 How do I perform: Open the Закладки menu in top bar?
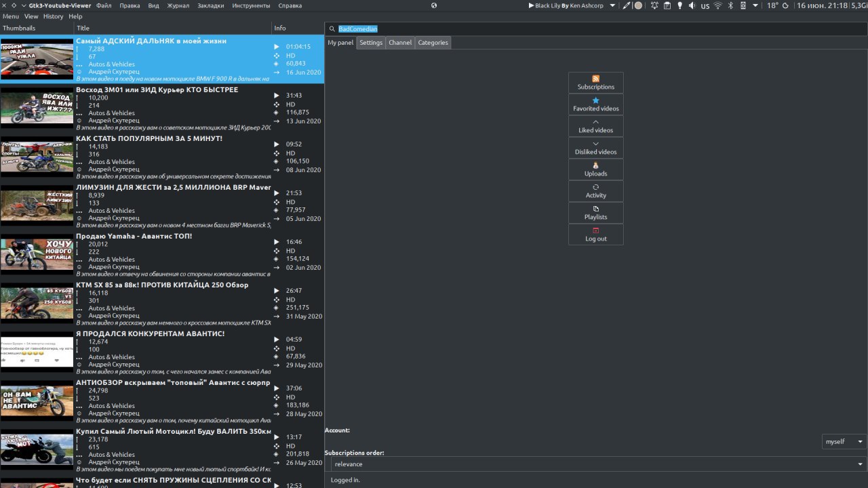(211, 5)
